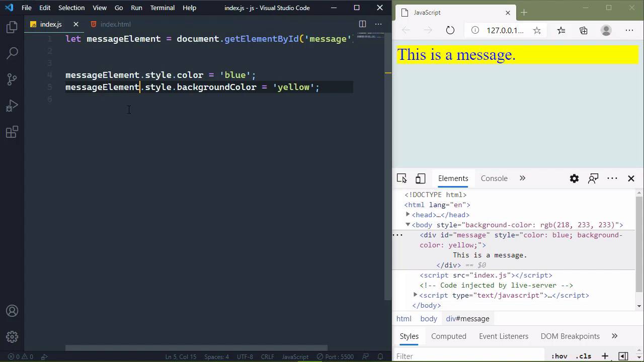Screen dimensions: 644x362
Task: Stop live server via Port : 5500
Action: click(x=335, y=357)
